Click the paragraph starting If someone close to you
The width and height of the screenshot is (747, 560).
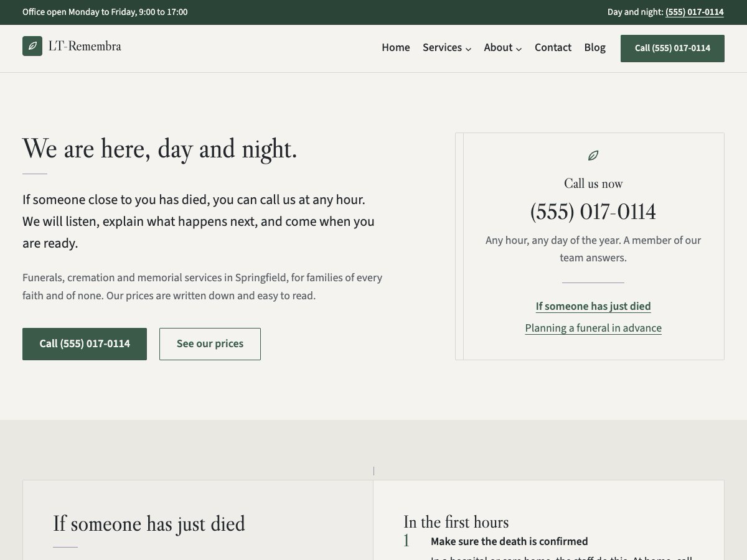coord(199,222)
